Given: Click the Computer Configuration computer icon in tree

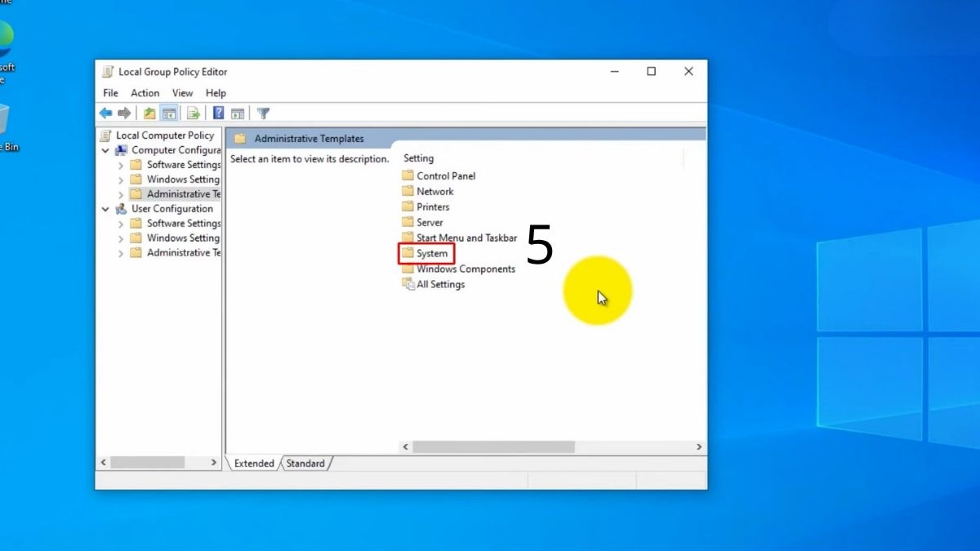Looking at the screenshot, I should 121,150.
